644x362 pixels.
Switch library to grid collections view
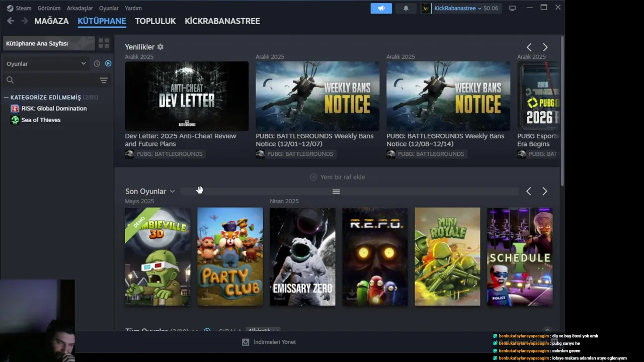pos(104,43)
